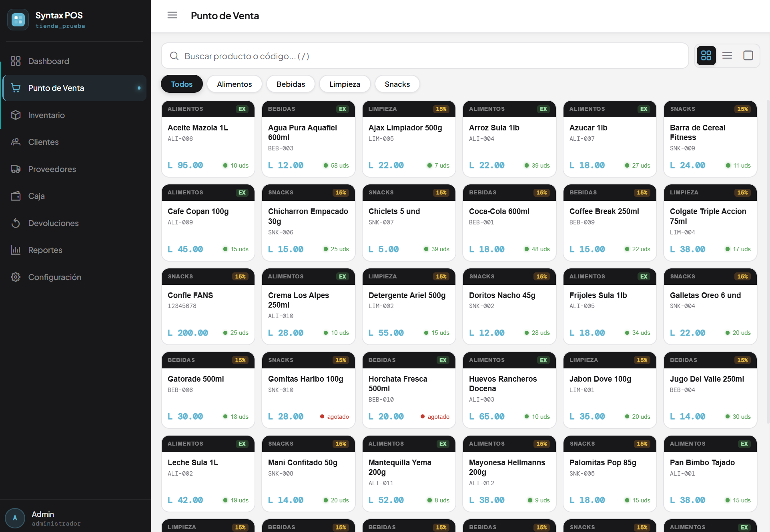
Task: Add Agua Pura Aquafiel 600ml to sale
Action: tap(308, 139)
